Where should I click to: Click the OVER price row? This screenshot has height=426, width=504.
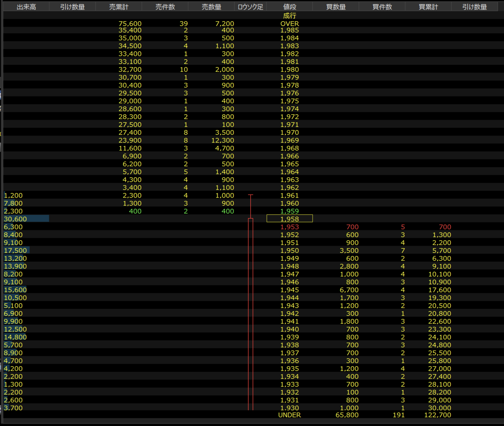tap(289, 24)
